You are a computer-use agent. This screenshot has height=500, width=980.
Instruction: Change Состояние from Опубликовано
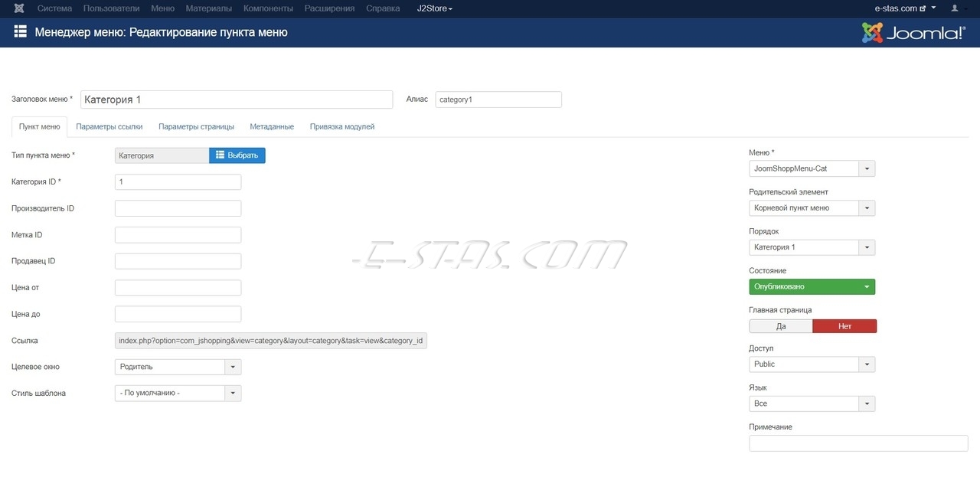tap(812, 286)
